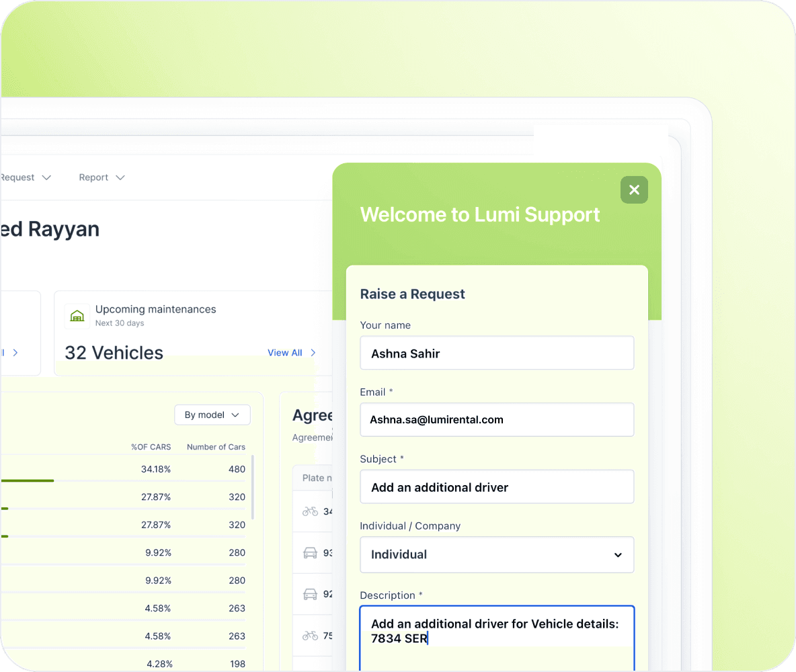The width and height of the screenshot is (796, 672).
Task: Focus the Subject input field
Action: (497, 487)
